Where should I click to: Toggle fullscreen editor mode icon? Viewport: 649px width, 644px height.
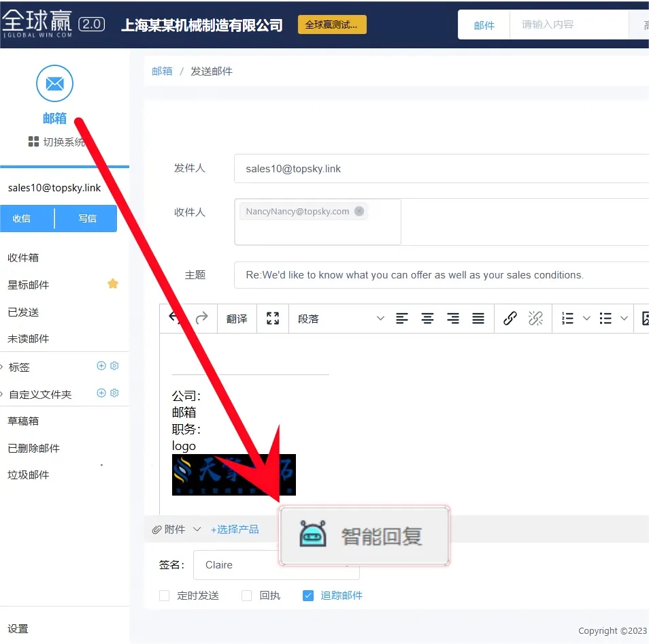click(x=273, y=319)
